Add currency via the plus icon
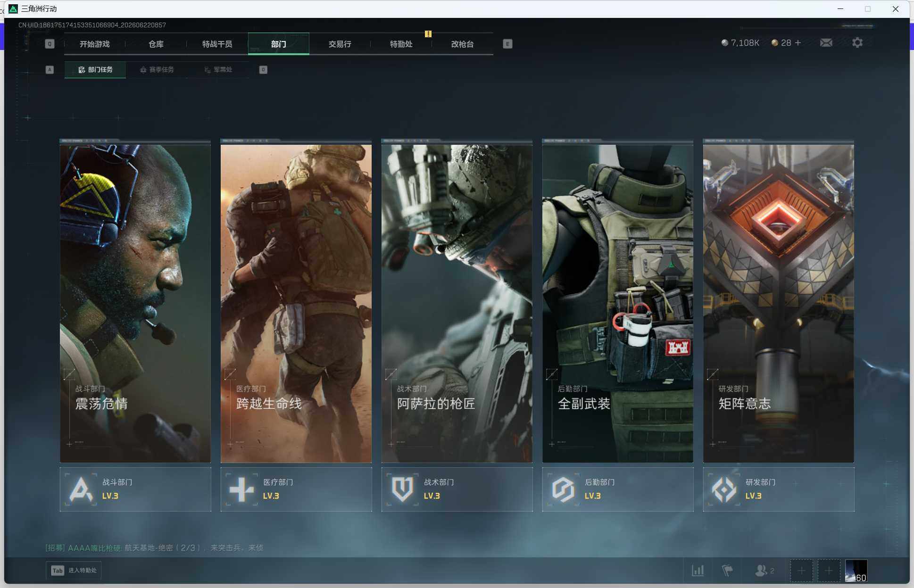This screenshot has width=914, height=588. tap(798, 43)
